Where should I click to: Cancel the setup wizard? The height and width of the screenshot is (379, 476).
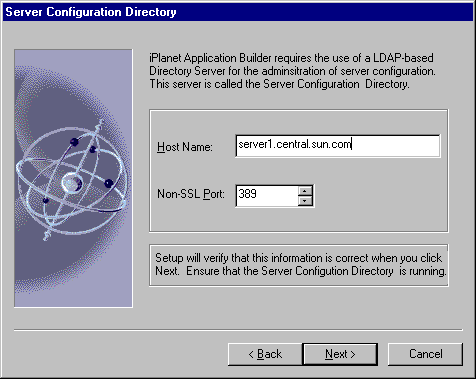click(425, 354)
